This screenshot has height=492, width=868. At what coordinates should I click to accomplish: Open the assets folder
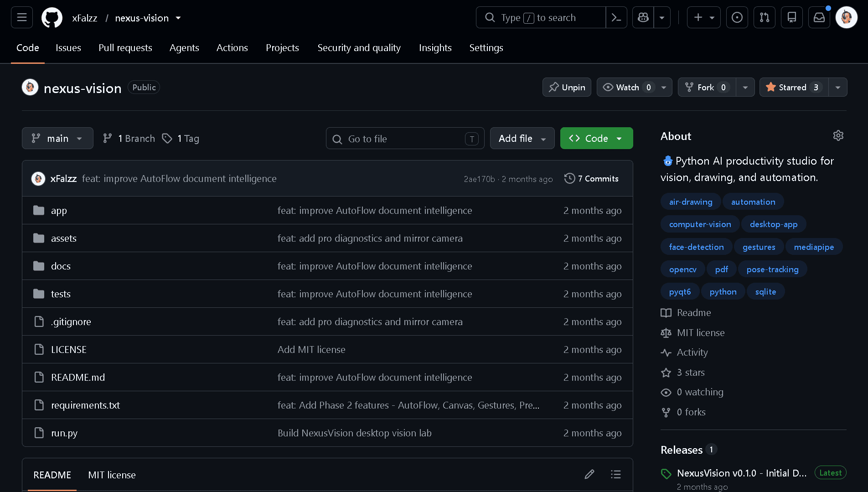tap(64, 238)
